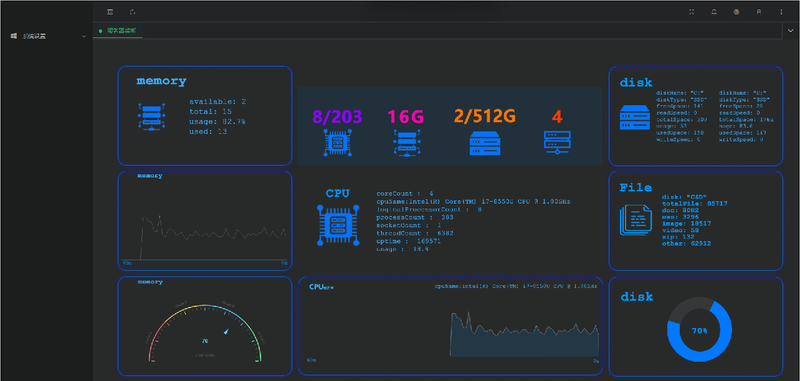The image size is (800, 381).
Task: Click the CPU chip icon under 8/203
Action: point(337,142)
